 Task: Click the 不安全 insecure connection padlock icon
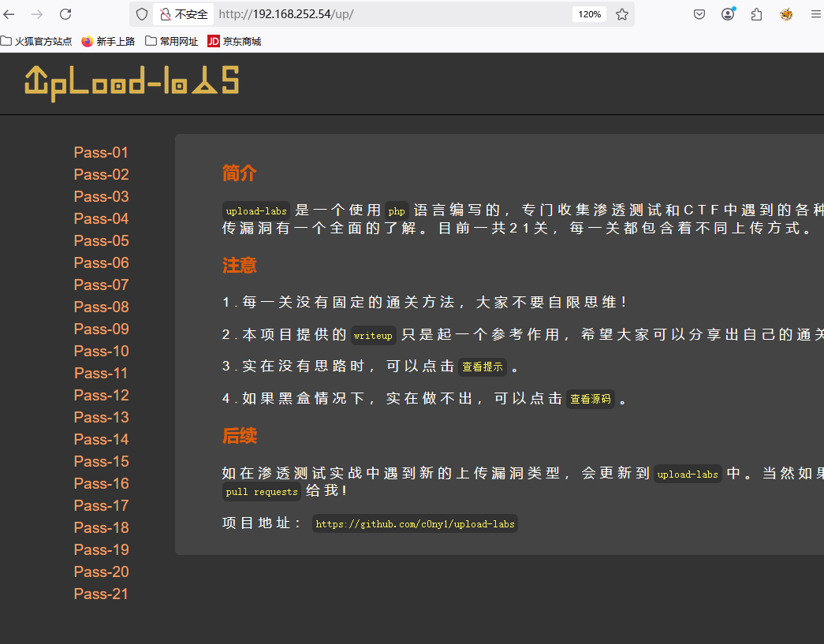pos(164,13)
